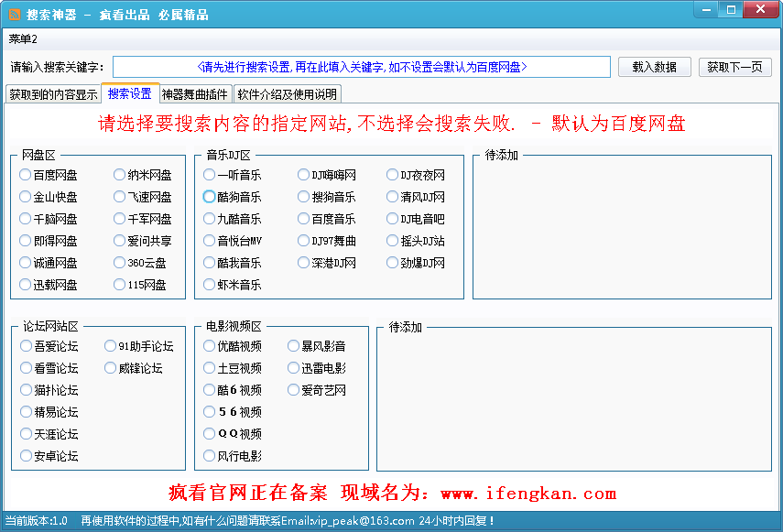Switch to the 获取到的内容显示 tab
This screenshot has width=783, height=532.
click(53, 94)
